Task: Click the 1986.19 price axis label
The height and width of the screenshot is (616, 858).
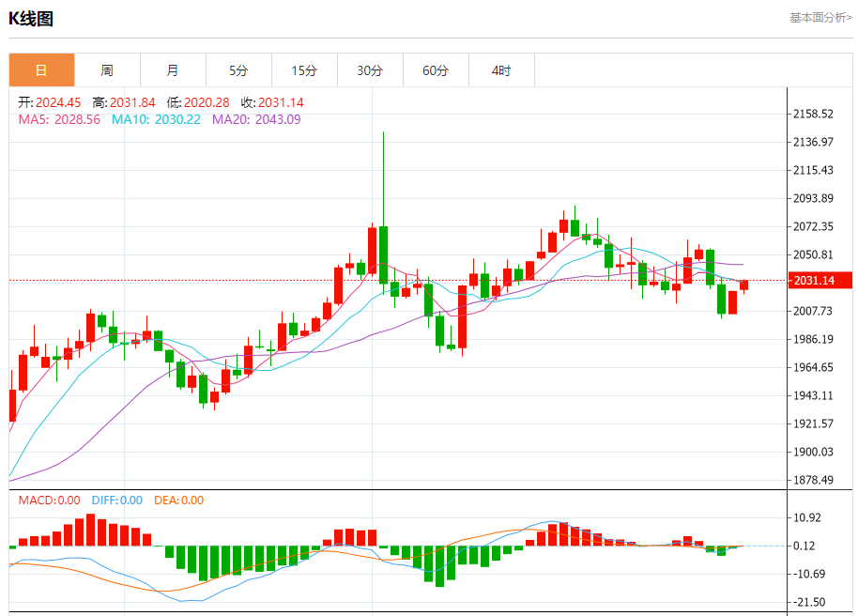Action: point(813,339)
